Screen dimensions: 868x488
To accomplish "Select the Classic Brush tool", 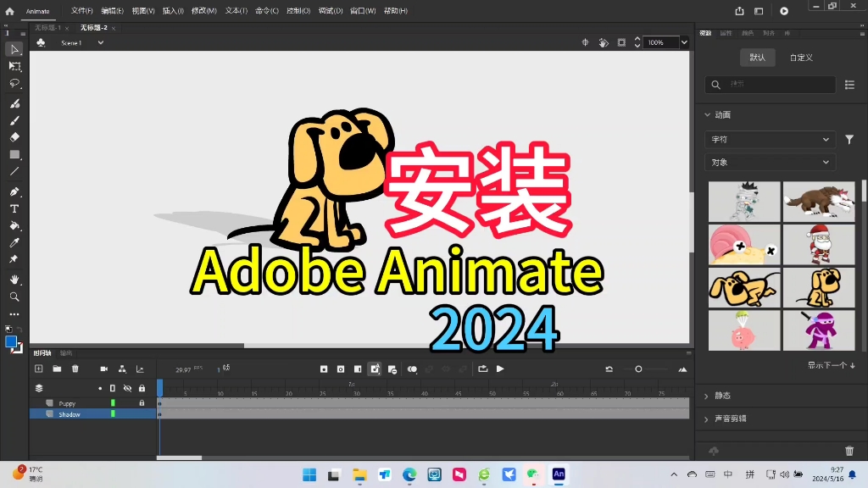I will [14, 120].
